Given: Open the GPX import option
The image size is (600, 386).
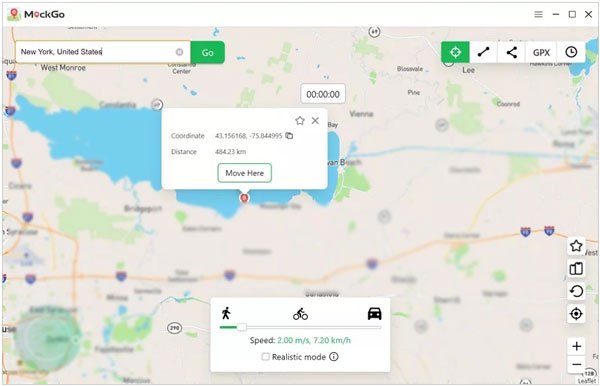Looking at the screenshot, I should 541,52.
